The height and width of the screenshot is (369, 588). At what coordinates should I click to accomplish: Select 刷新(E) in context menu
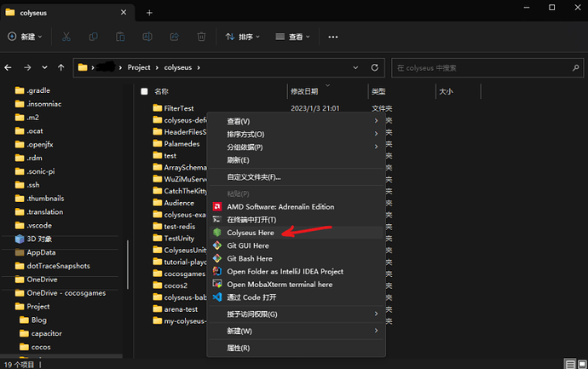point(297,160)
